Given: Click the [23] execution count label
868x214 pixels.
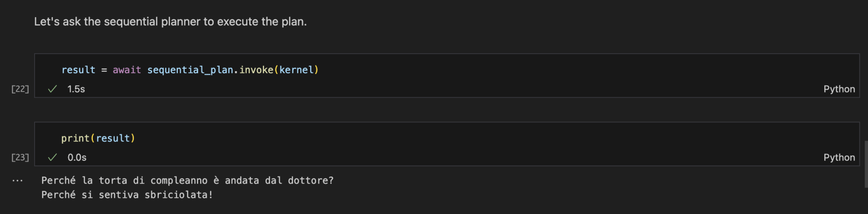Looking at the screenshot, I should pyautogui.click(x=20, y=158).
